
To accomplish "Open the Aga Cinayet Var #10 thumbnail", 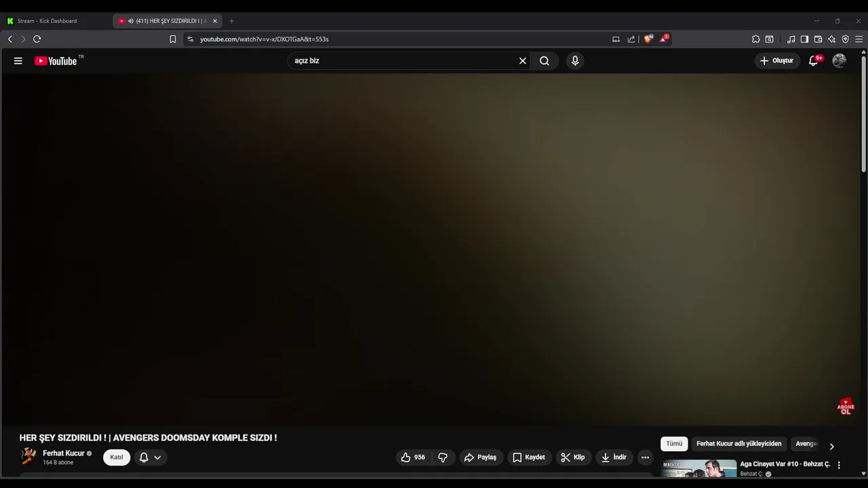I will (699, 468).
